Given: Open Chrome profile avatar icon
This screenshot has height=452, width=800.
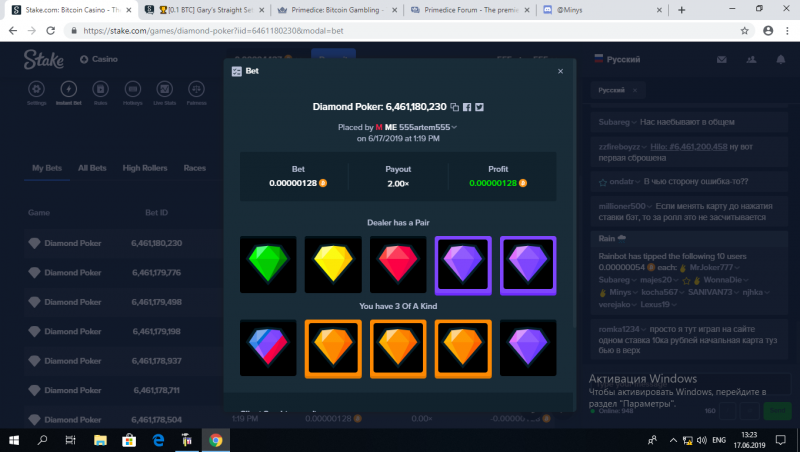Looking at the screenshot, I should pos(768,31).
